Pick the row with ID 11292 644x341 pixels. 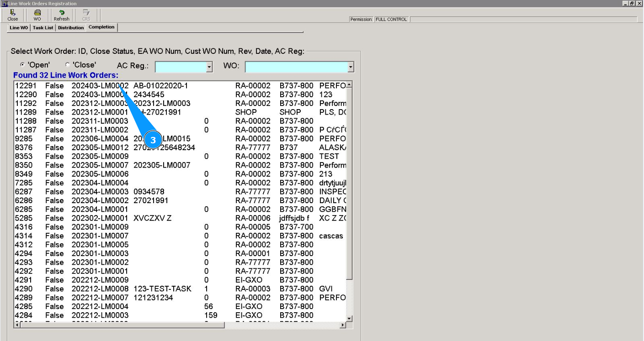pyautogui.click(x=180, y=104)
